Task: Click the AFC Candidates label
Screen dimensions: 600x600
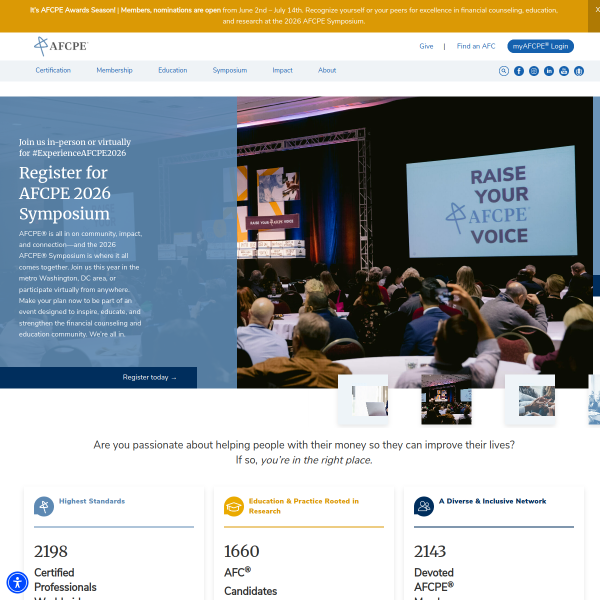Action: [250, 581]
